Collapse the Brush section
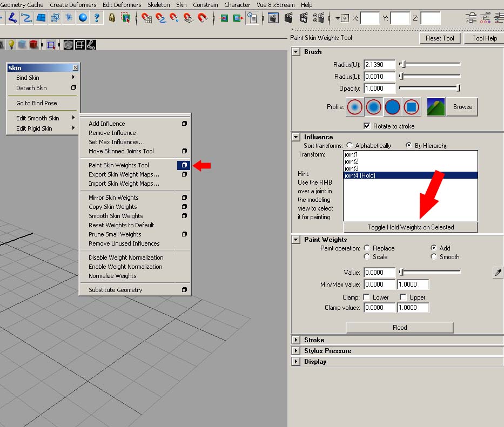 (x=295, y=52)
